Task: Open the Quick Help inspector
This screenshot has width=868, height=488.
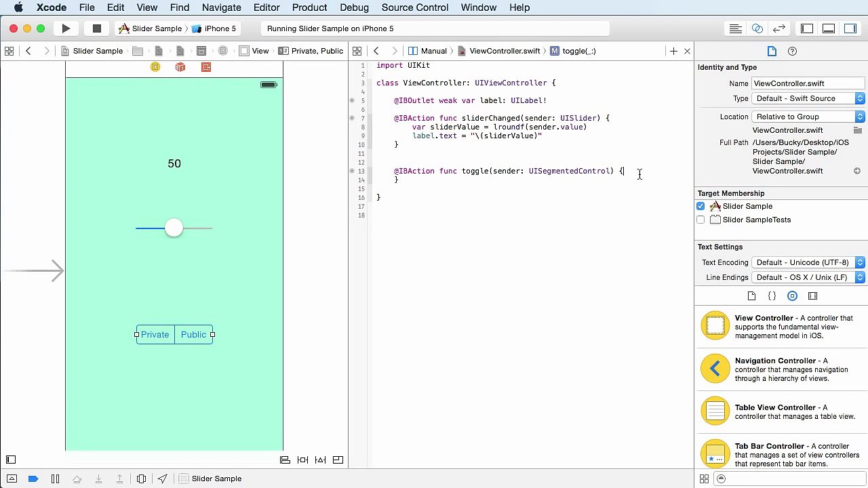Action: (x=792, y=52)
